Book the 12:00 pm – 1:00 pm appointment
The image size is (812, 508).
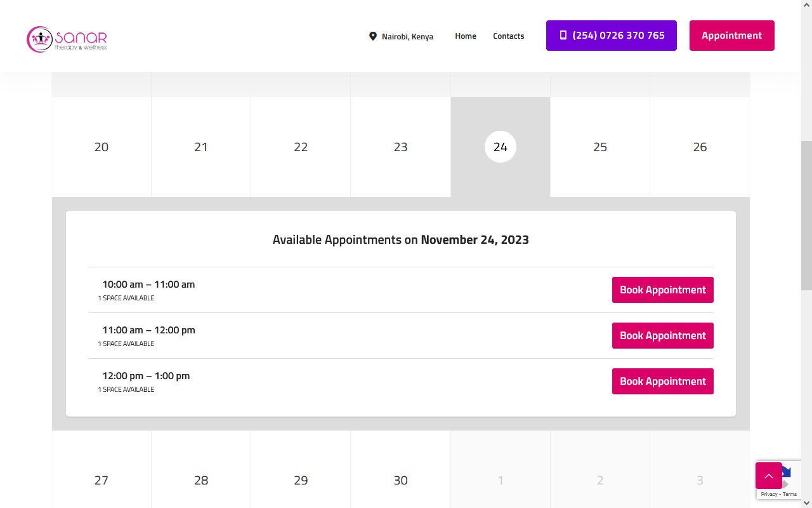point(663,381)
